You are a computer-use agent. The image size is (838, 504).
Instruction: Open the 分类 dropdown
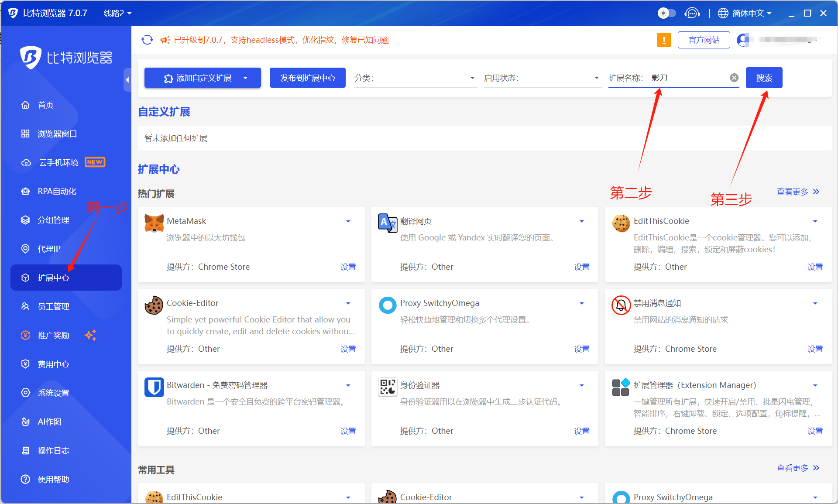point(415,78)
